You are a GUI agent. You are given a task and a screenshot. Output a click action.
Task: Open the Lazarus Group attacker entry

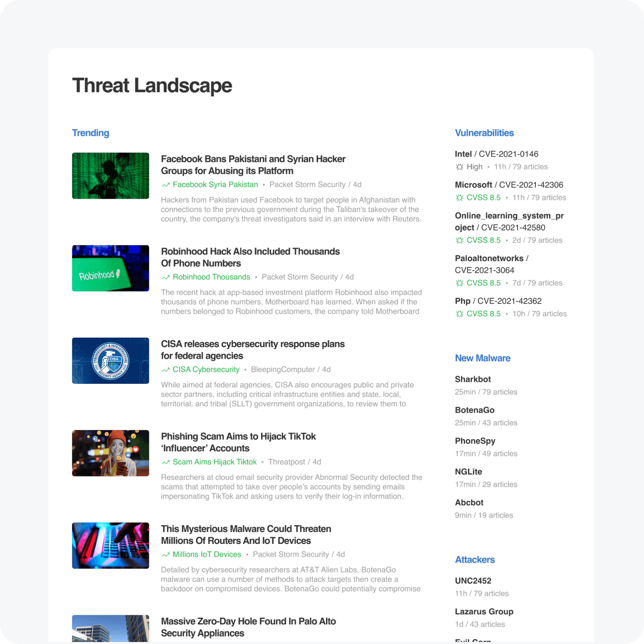(x=484, y=611)
